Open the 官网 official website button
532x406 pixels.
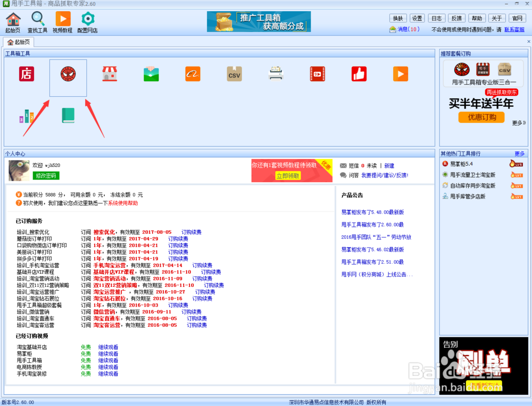(517, 18)
